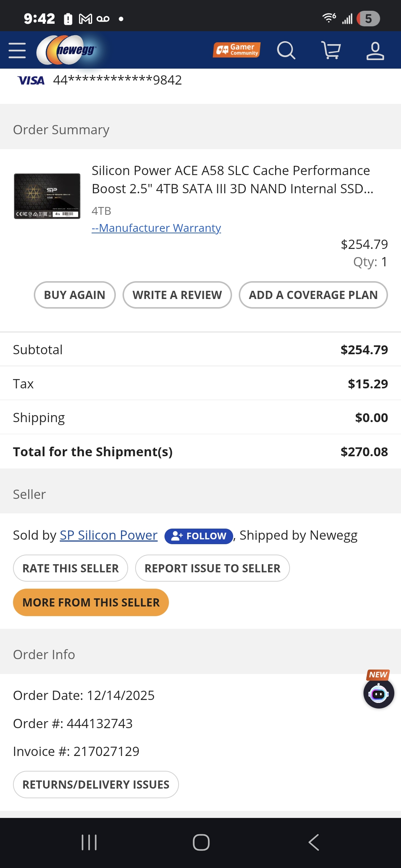Tap the Android home button
Viewport: 401px width, 868px height.
click(201, 842)
